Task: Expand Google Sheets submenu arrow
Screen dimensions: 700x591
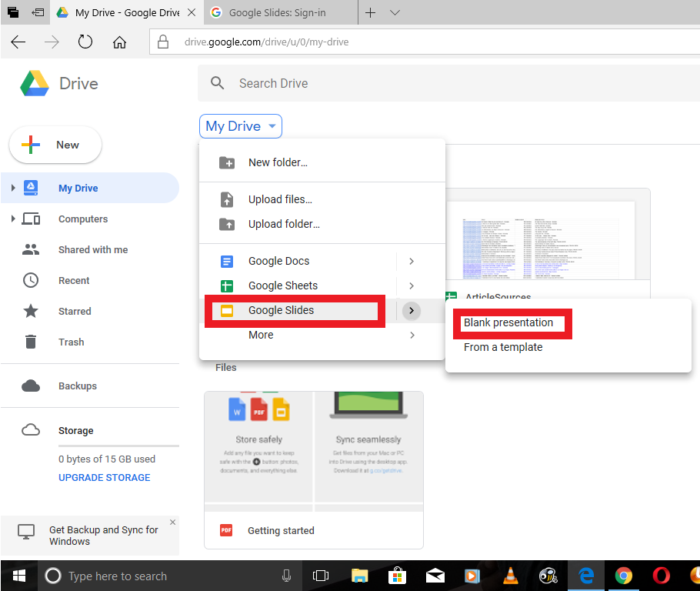Action: click(412, 285)
